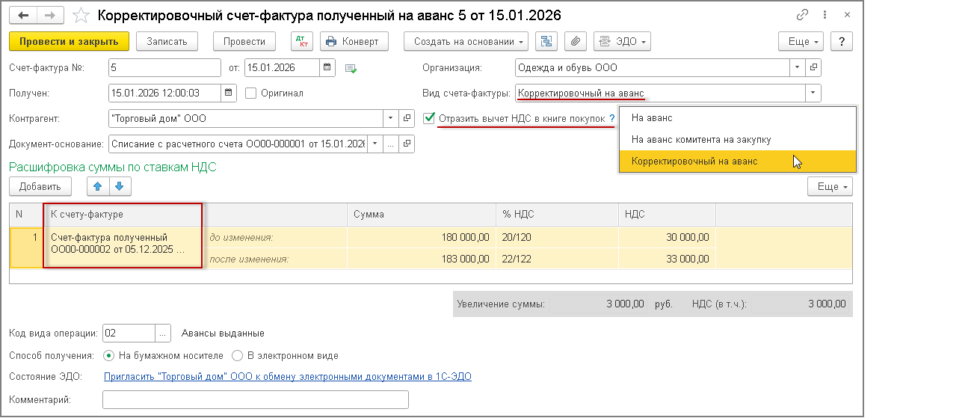Uncheck Отразить вычет НДС в книге покупок
The width and height of the screenshot is (980, 418).
429,118
